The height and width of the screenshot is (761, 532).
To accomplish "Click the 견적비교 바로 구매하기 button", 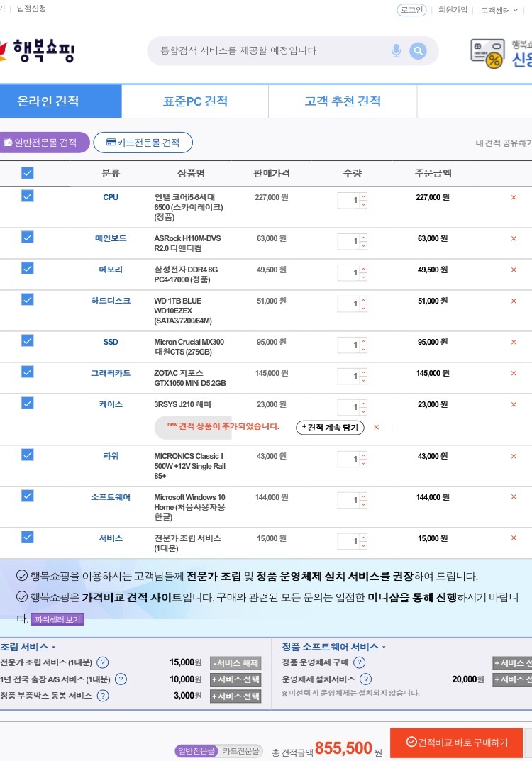I will 456,742.
